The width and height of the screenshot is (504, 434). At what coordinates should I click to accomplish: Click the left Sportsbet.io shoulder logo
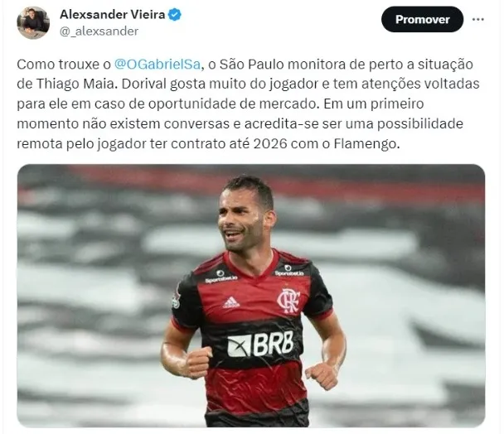[220, 277]
